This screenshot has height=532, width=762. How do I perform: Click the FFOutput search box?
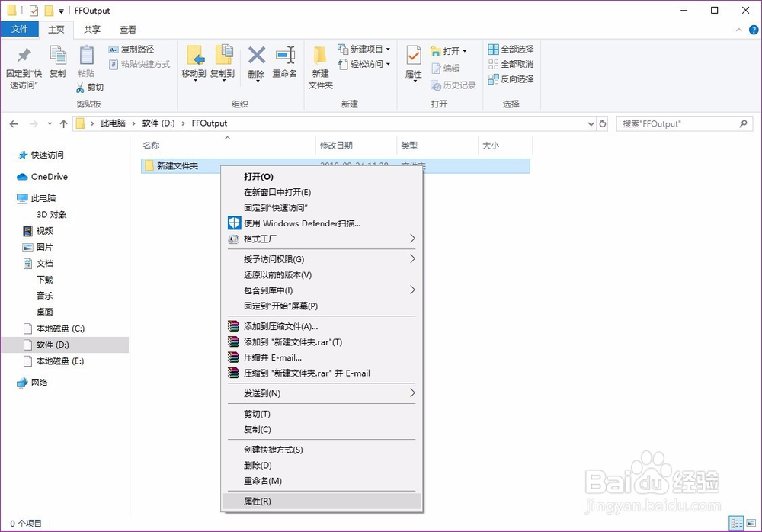click(x=678, y=123)
